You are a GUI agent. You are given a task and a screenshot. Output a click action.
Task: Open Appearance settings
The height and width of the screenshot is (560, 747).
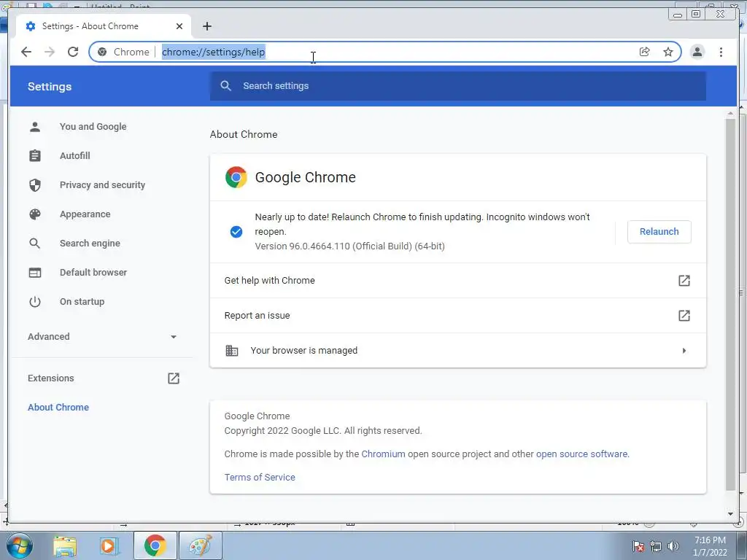85,214
